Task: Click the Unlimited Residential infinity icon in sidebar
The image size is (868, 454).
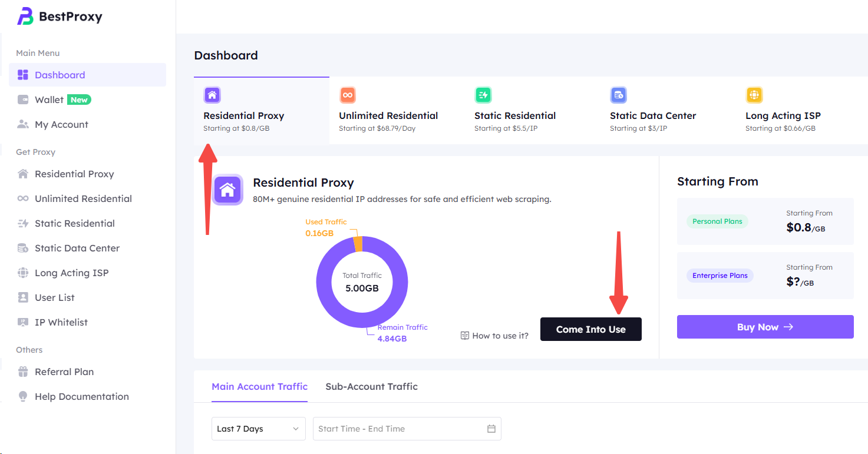Action: 23,199
